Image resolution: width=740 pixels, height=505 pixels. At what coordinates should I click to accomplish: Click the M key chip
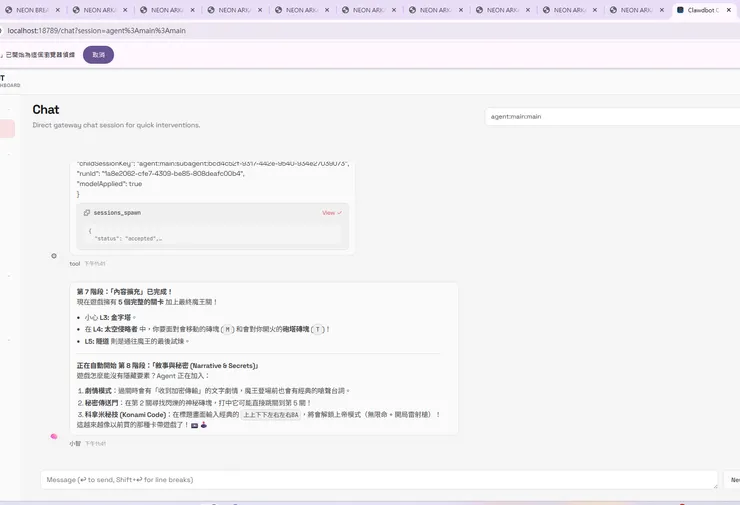[227, 329]
